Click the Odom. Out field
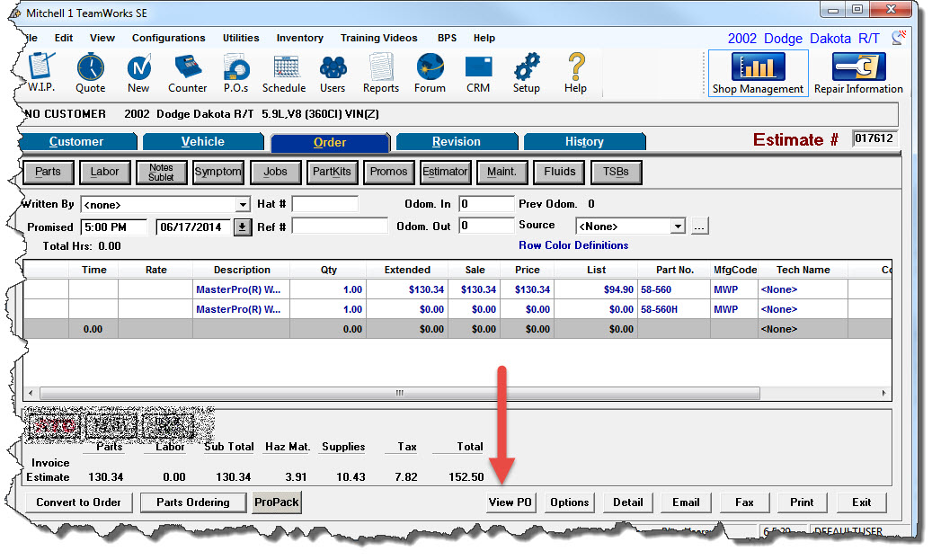932x560 pixels. (x=486, y=227)
